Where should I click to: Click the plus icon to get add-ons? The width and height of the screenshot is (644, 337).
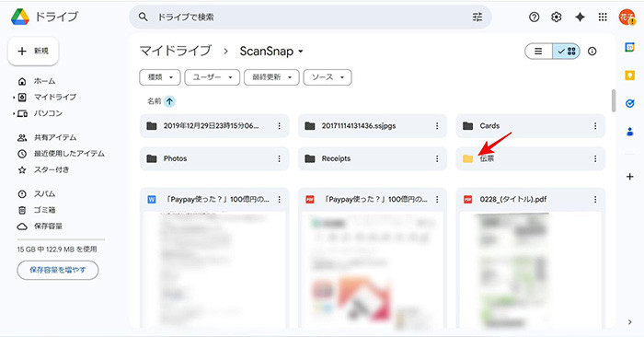pos(629,177)
